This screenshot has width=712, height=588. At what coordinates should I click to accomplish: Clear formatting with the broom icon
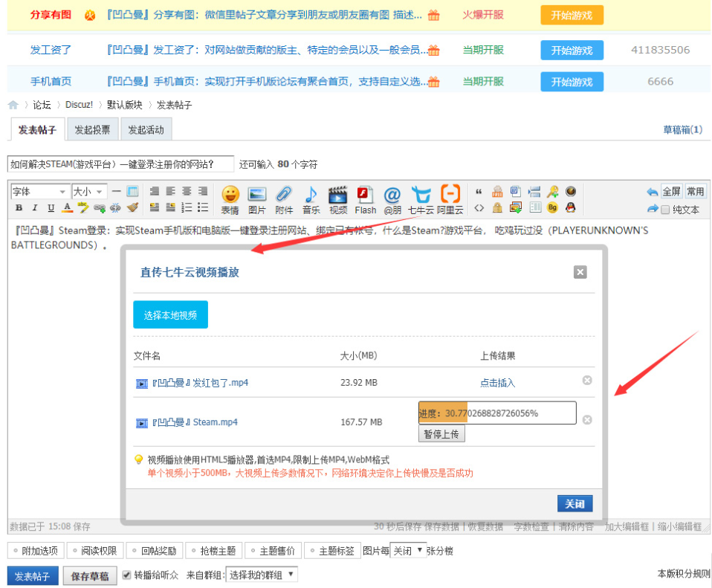[x=132, y=207]
